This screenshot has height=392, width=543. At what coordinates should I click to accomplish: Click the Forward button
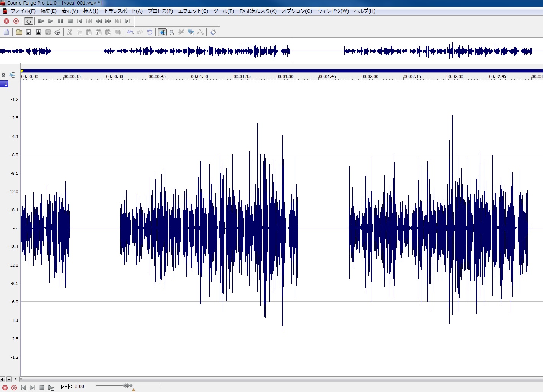pos(108,21)
